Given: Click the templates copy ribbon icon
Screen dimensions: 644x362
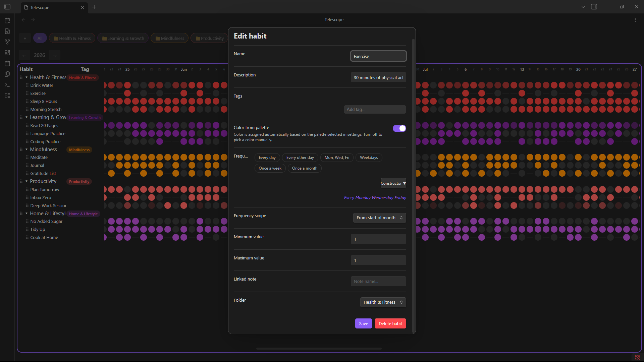Looking at the screenshot, I should pos(7,74).
